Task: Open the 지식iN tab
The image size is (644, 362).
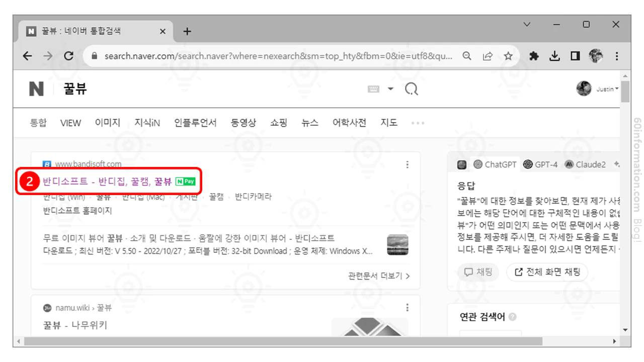Action: click(x=147, y=123)
